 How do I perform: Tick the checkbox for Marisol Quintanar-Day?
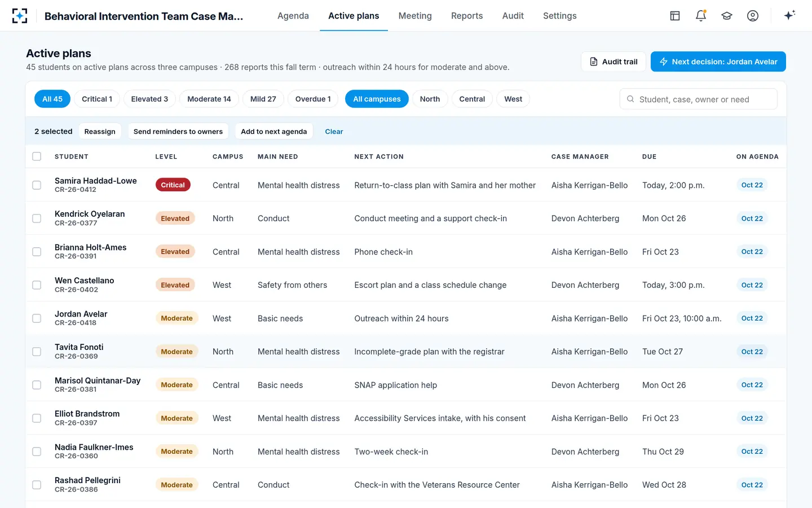[37, 385]
